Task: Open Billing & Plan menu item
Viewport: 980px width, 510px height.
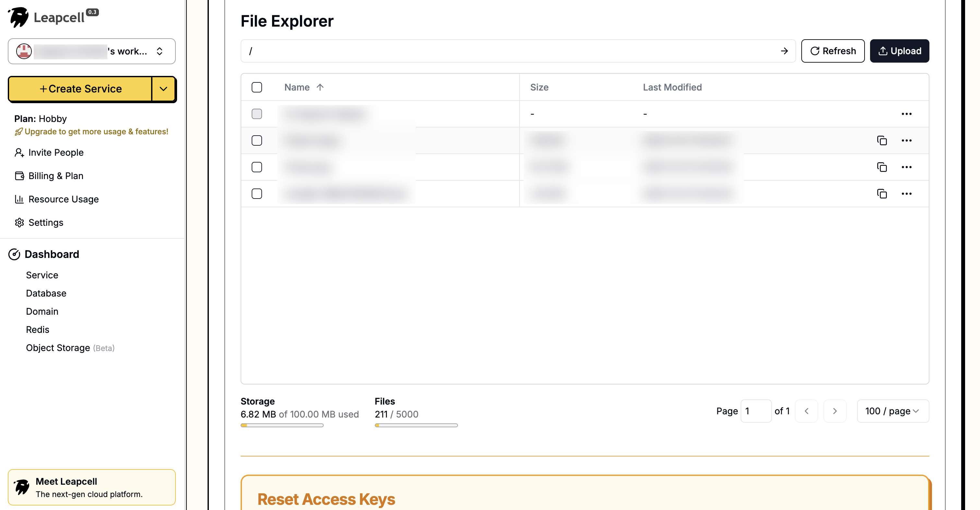Action: coord(55,176)
